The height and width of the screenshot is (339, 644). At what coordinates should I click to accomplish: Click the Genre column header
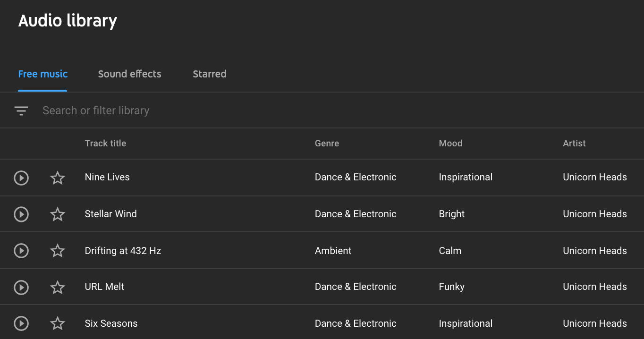(x=327, y=144)
